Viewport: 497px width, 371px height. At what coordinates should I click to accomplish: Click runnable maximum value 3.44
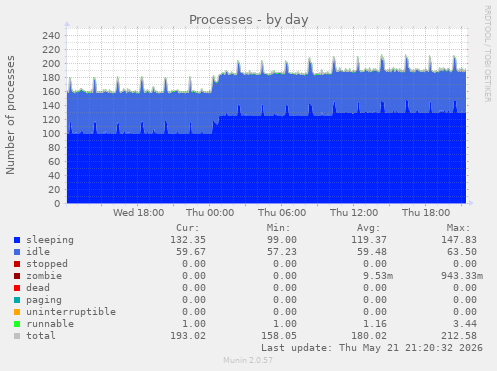(465, 324)
